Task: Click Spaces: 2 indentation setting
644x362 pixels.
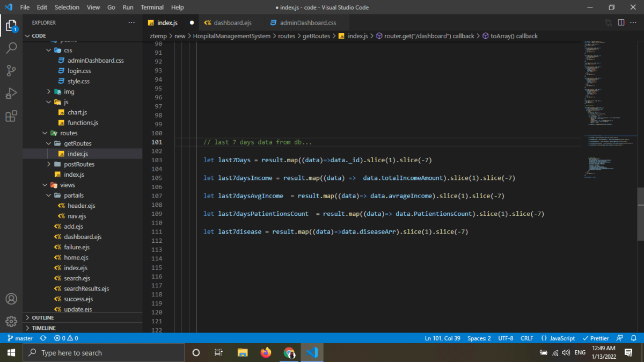Action: point(479,338)
